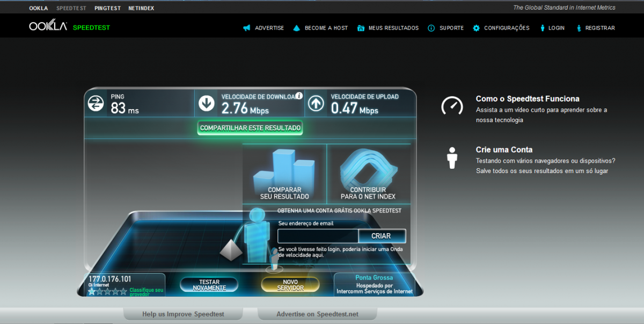Click the speedometer gauge icon
This screenshot has width=644, height=324.
pyautogui.click(x=452, y=105)
